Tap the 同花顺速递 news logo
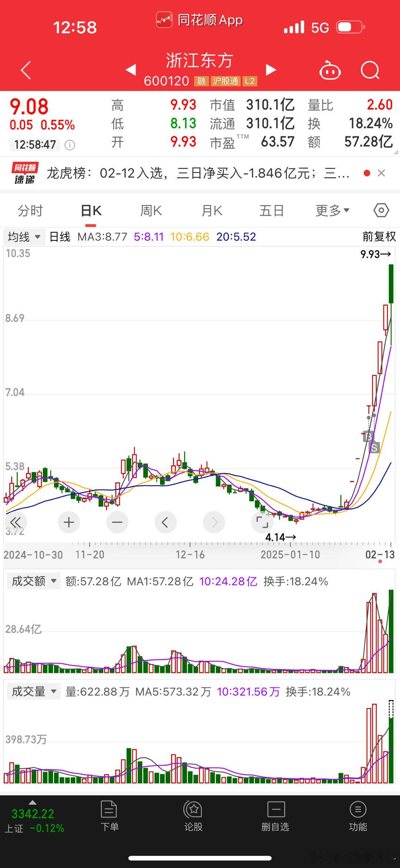This screenshot has width=400, height=868. tap(25, 173)
